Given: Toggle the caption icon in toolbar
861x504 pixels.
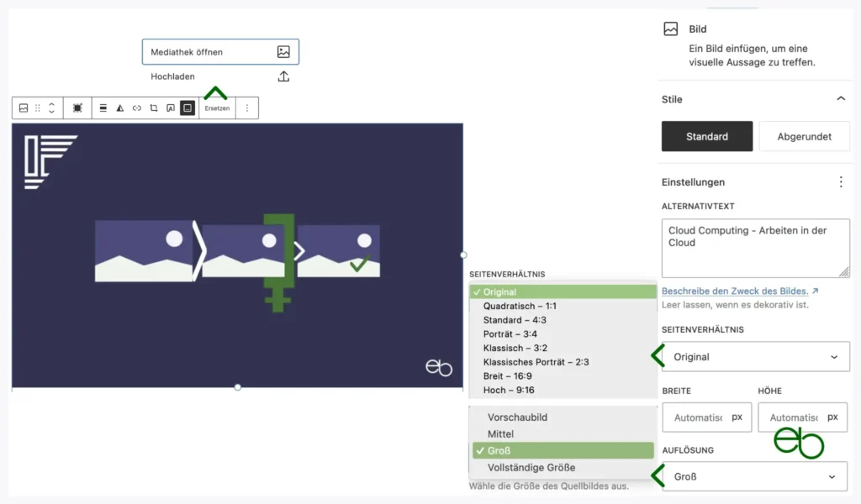Looking at the screenshot, I should 188,108.
